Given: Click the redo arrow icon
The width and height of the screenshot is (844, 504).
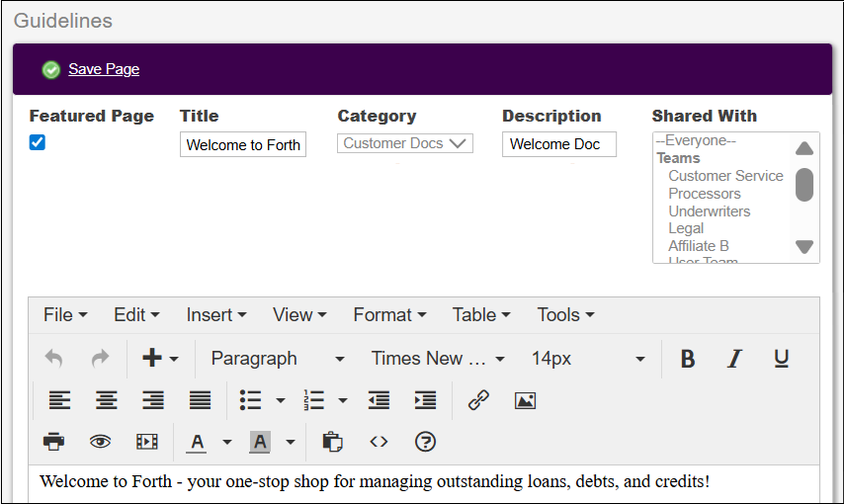Looking at the screenshot, I should pyautogui.click(x=100, y=358).
